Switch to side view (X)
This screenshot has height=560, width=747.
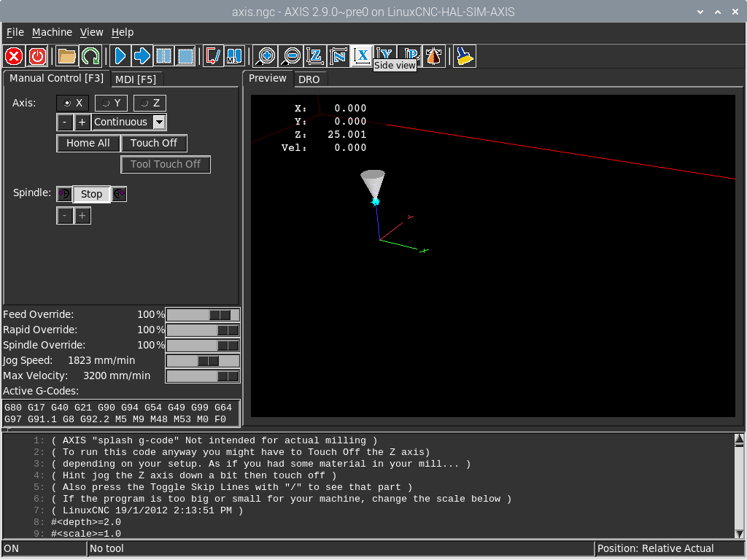click(x=362, y=56)
